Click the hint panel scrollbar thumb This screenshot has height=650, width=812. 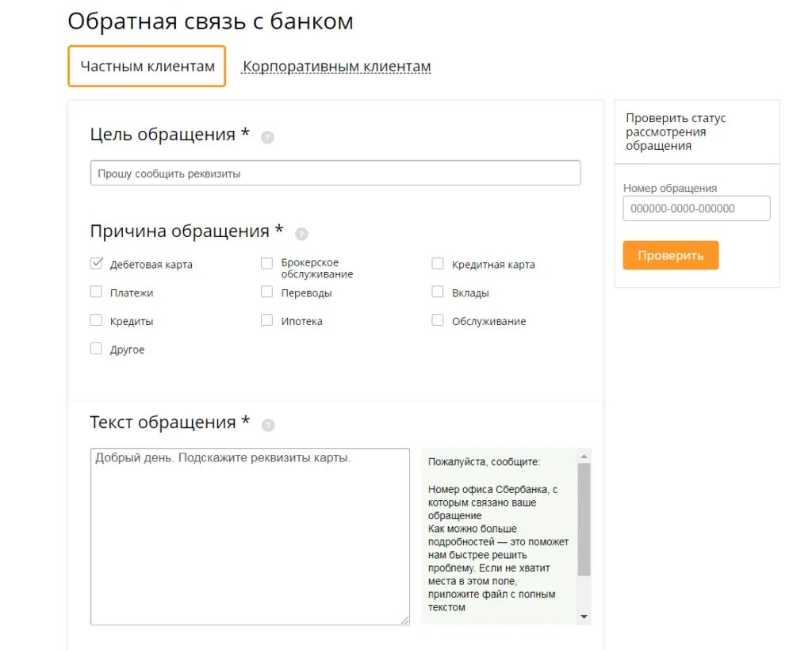tap(584, 519)
